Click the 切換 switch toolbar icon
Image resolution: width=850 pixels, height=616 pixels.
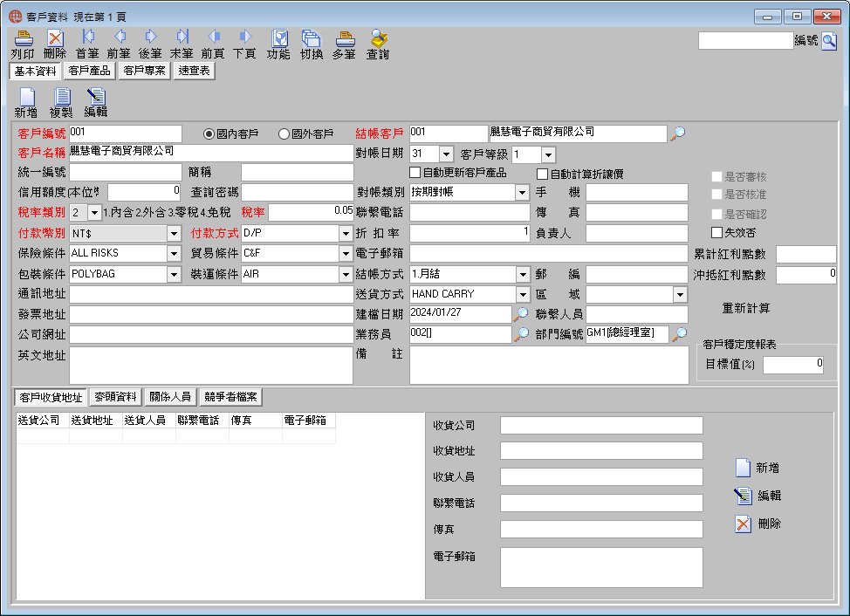312,44
